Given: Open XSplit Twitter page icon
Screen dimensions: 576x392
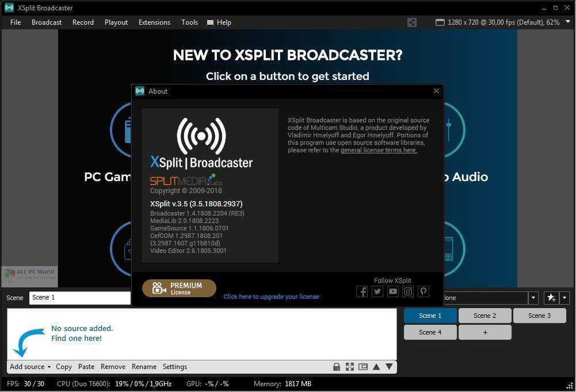Looking at the screenshot, I should (x=377, y=291).
